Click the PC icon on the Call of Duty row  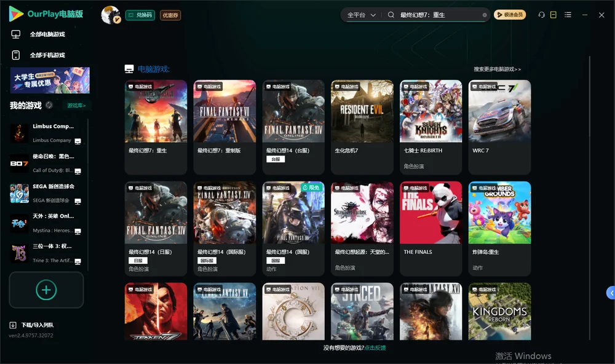coord(77,172)
